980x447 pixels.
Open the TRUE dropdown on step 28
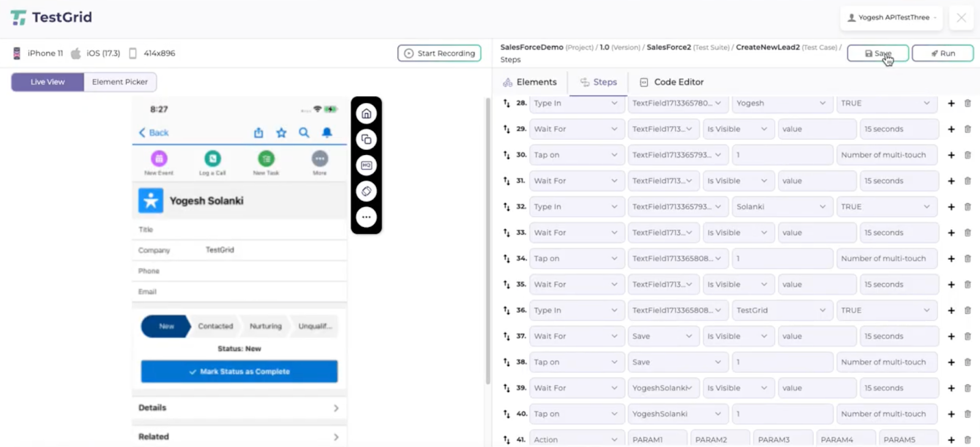point(886,103)
